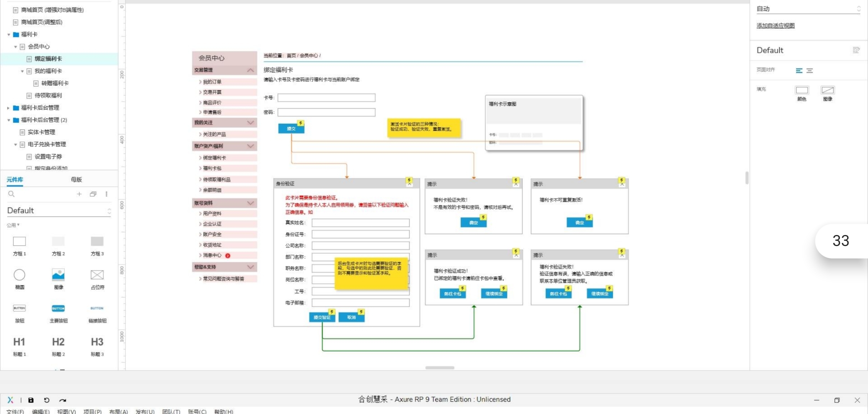Click the library search magnifier icon

[11, 194]
